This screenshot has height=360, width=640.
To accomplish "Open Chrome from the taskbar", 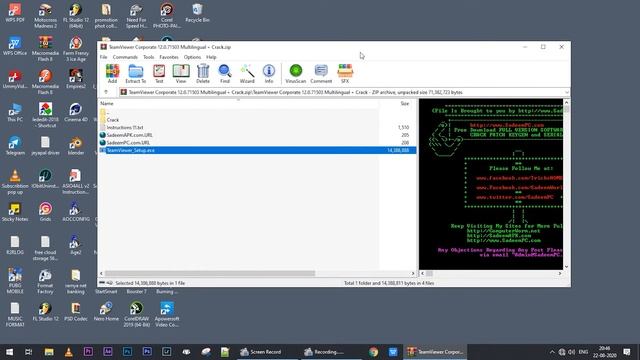I will point(373,352).
